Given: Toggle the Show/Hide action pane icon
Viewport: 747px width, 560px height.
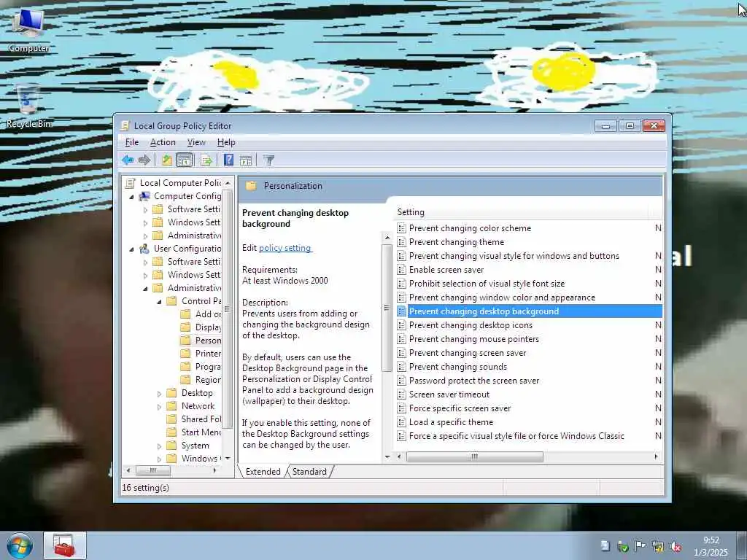Looking at the screenshot, I should 246,160.
